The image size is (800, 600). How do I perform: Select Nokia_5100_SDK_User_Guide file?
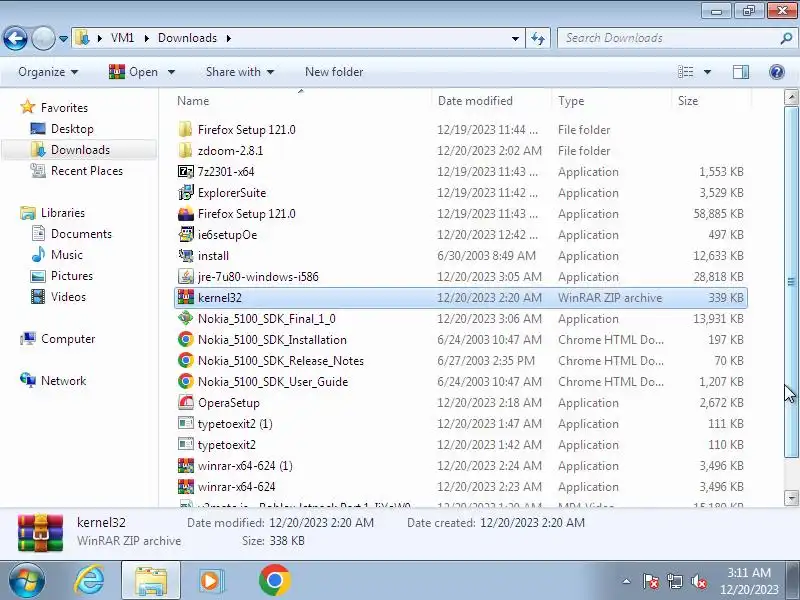(x=273, y=381)
